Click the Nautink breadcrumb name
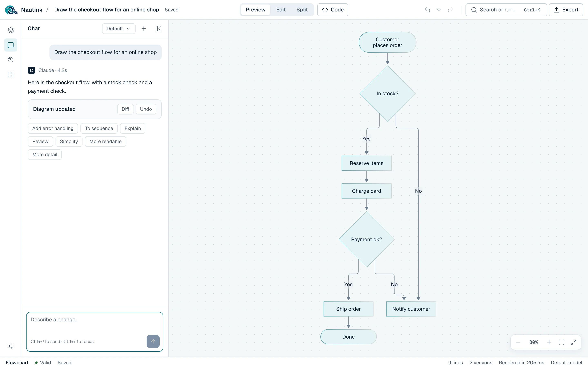This screenshot has width=588, height=368. 32,10
